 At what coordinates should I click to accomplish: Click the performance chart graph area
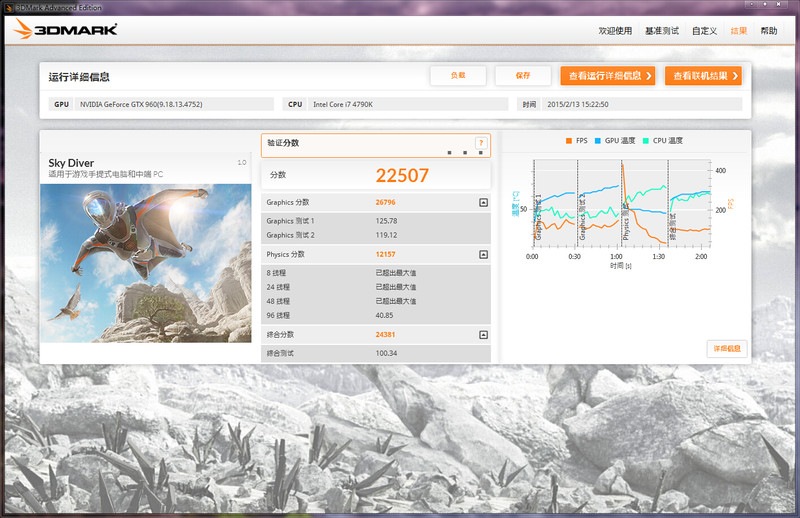[622, 203]
